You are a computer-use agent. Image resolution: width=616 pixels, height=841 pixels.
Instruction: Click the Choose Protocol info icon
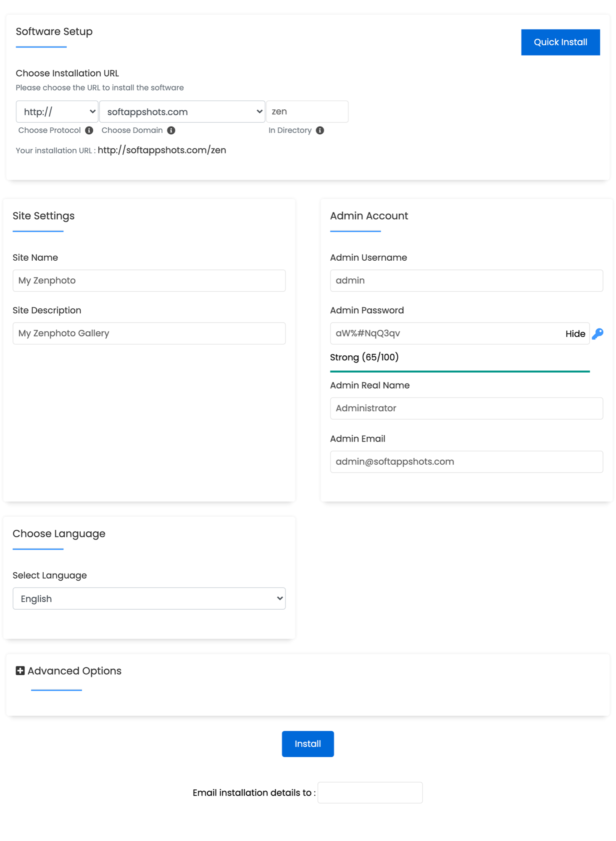click(89, 130)
